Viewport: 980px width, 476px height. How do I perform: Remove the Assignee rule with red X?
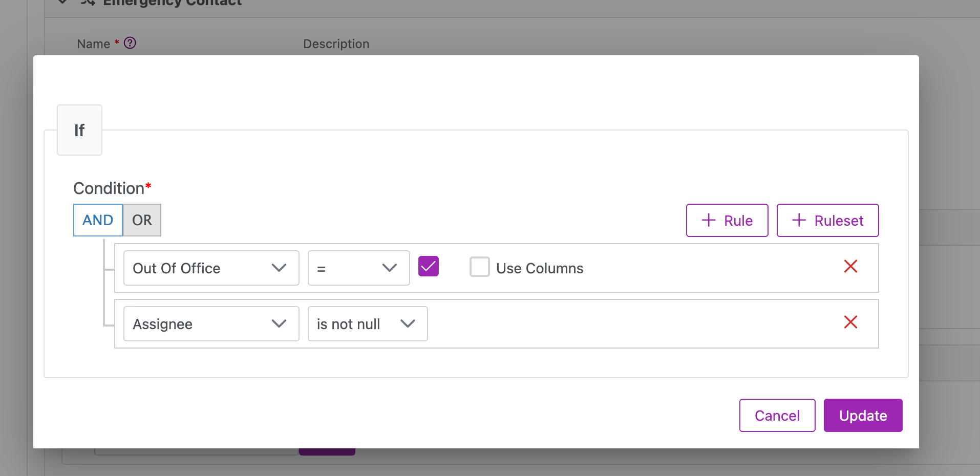(x=850, y=322)
